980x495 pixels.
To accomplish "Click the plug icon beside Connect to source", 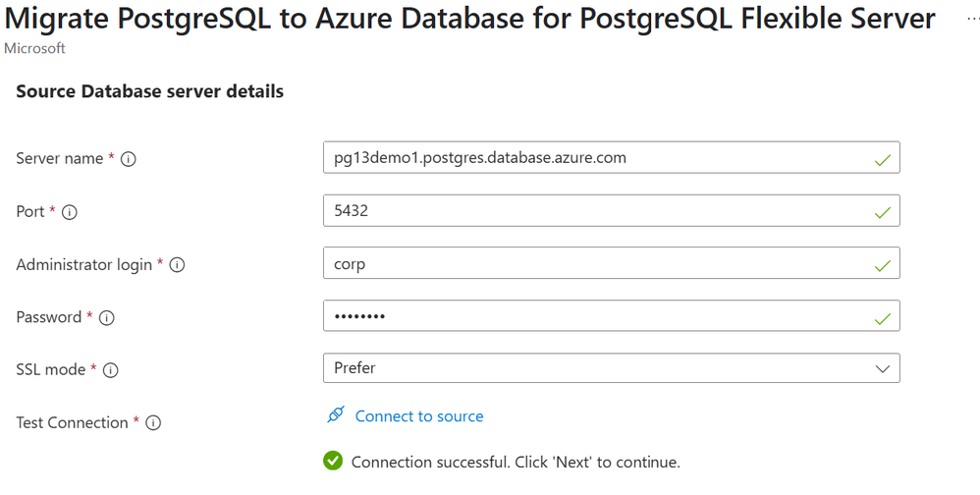I will pyautogui.click(x=336, y=415).
